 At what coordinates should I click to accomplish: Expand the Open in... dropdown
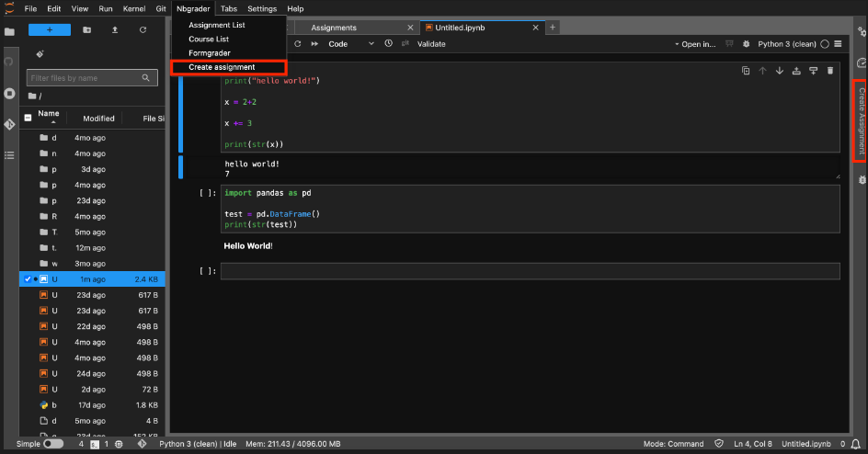tap(695, 44)
